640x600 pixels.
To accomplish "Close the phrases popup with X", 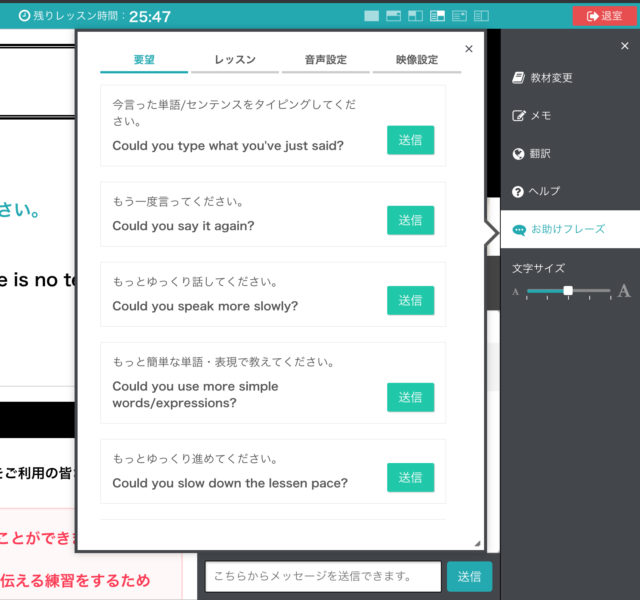I will 469,48.
